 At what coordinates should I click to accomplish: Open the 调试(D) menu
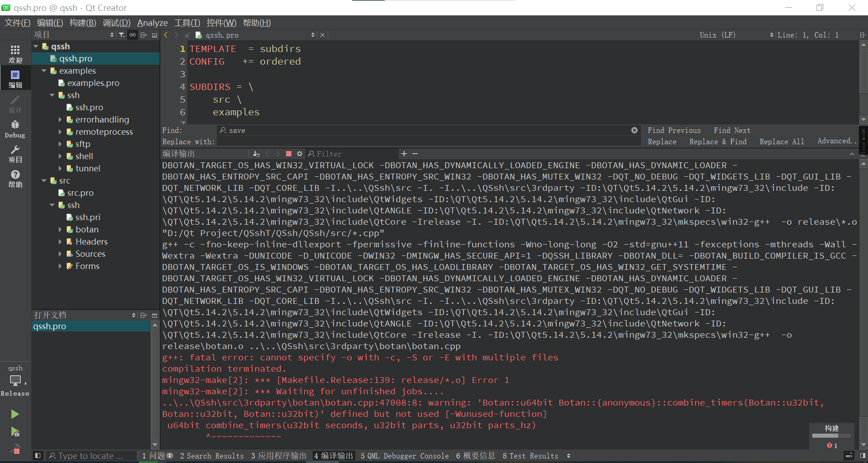(x=116, y=23)
